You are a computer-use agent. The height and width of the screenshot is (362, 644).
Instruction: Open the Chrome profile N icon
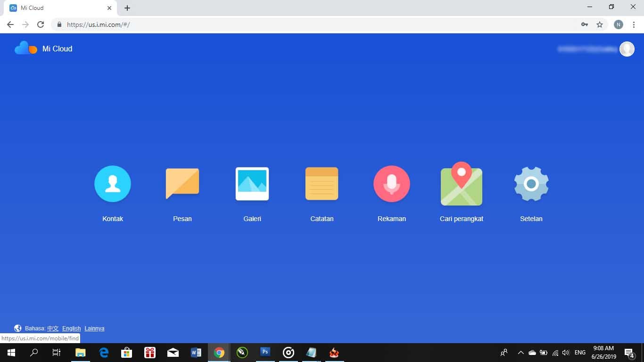click(x=619, y=25)
